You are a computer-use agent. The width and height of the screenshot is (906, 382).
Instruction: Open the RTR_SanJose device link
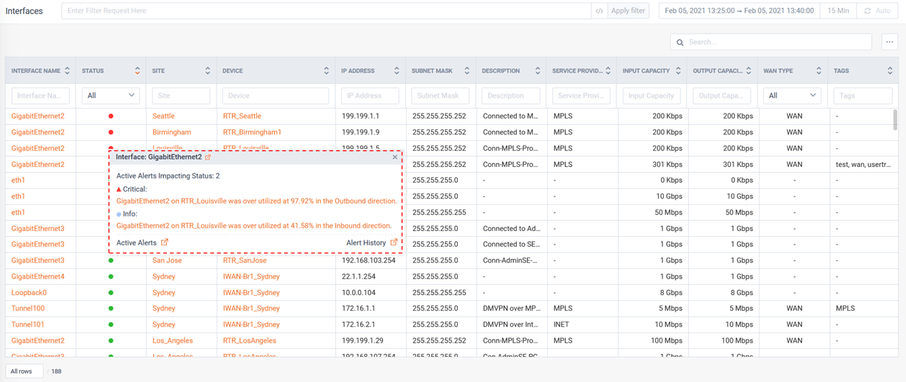246,261
